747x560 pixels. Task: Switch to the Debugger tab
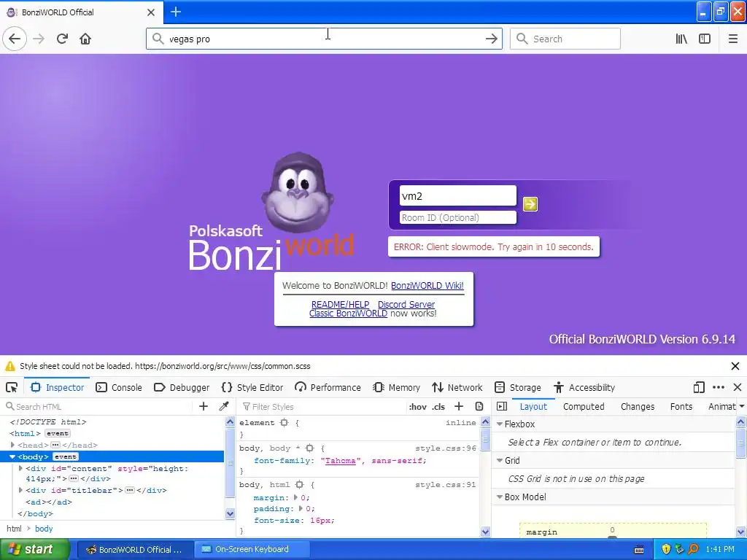[182, 388]
